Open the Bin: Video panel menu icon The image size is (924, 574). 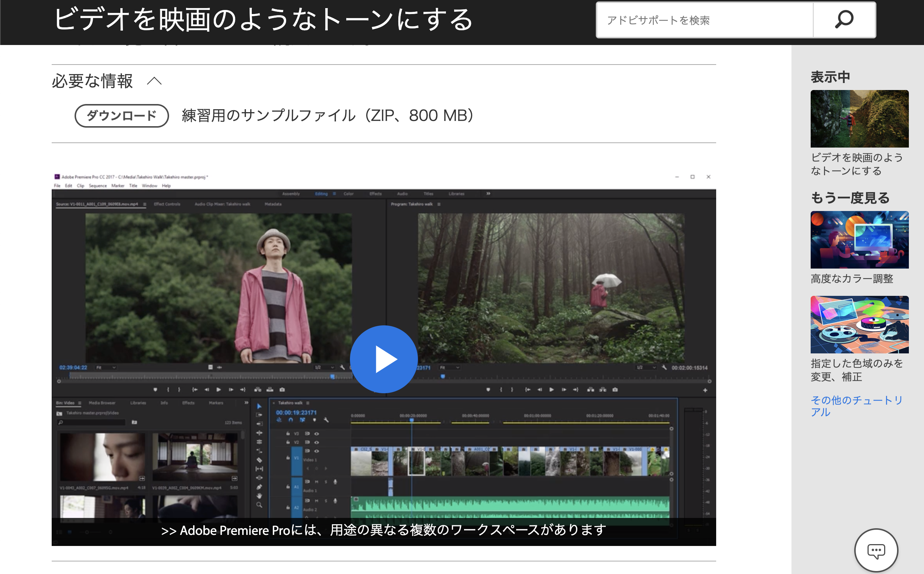pos(79,403)
